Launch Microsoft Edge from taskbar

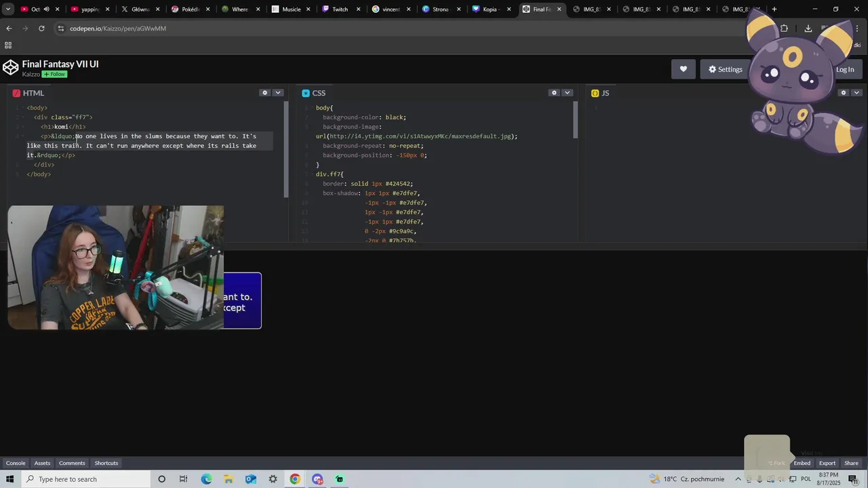tap(206, 479)
